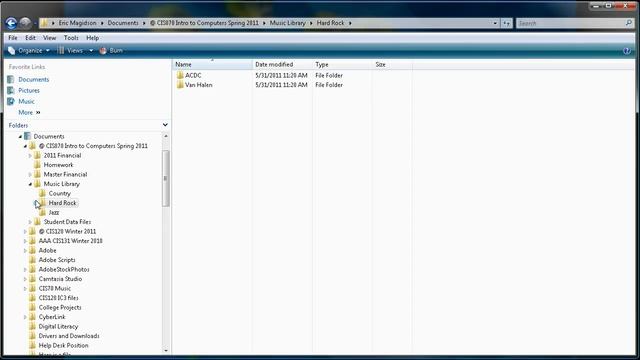Select the Hard Rock tree item
The height and width of the screenshot is (360, 640).
(x=62, y=203)
